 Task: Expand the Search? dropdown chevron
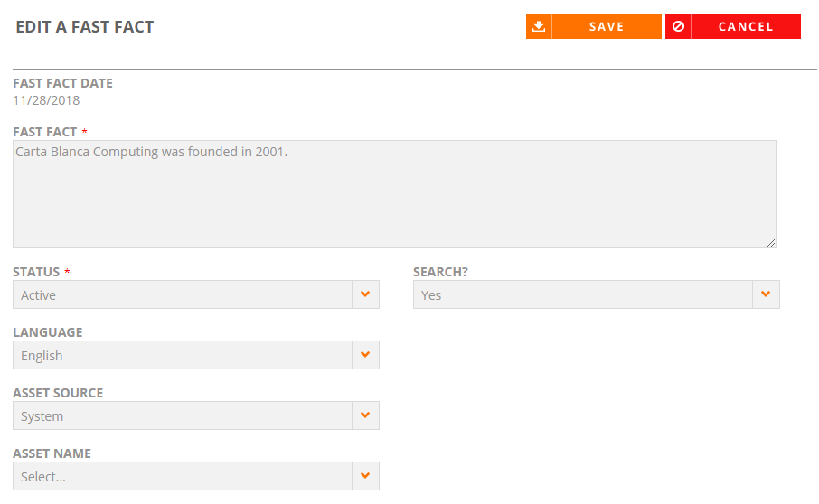click(x=766, y=294)
